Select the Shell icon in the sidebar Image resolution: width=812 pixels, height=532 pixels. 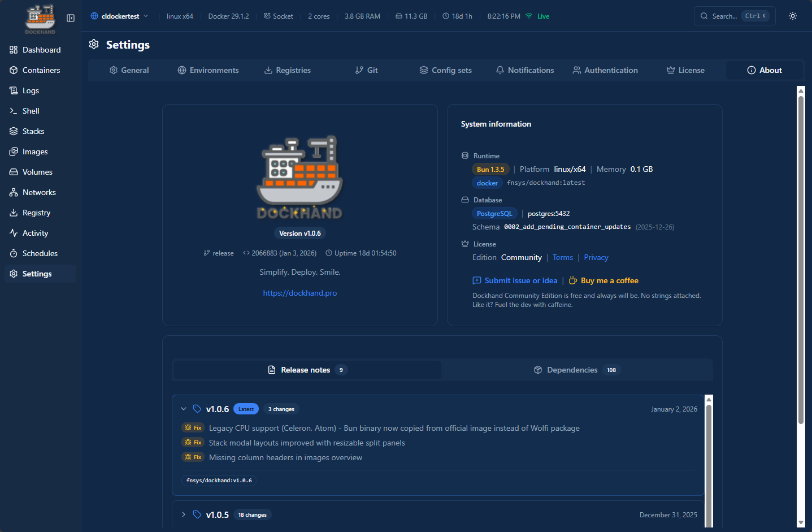[x=31, y=111]
